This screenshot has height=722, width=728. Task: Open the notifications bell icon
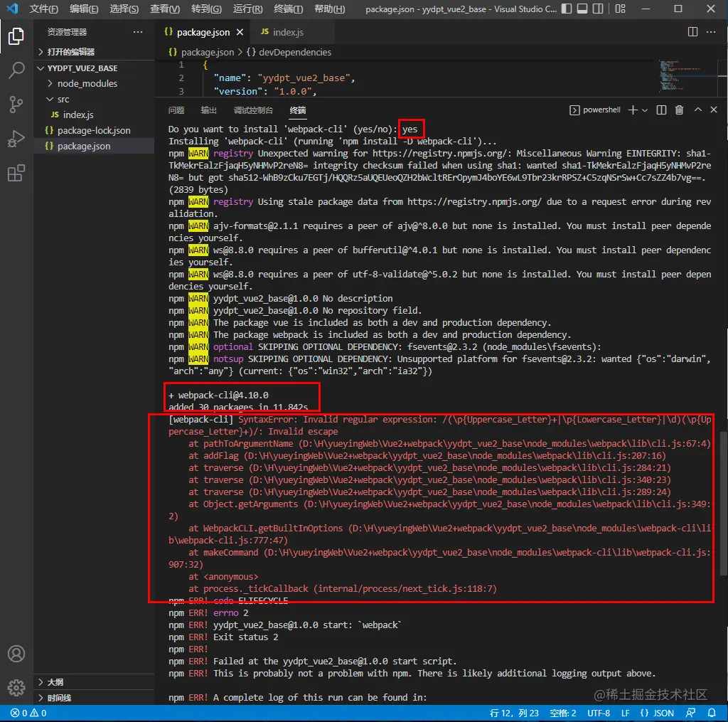click(x=711, y=713)
